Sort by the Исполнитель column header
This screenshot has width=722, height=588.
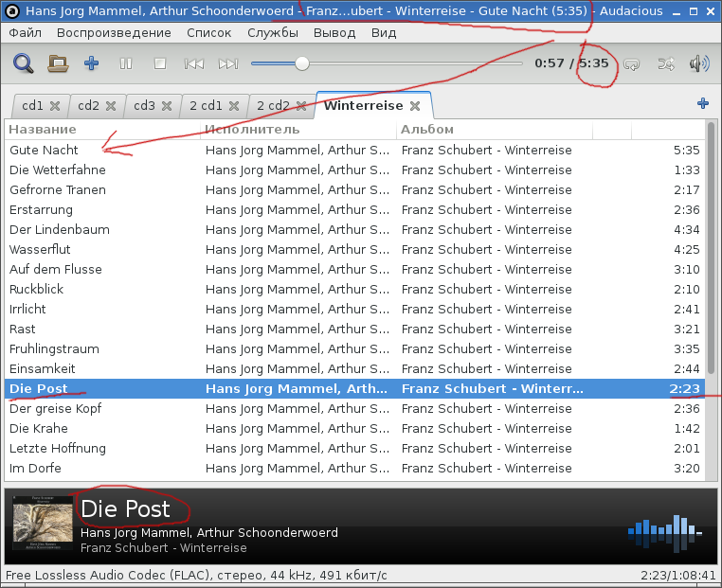tap(298, 130)
